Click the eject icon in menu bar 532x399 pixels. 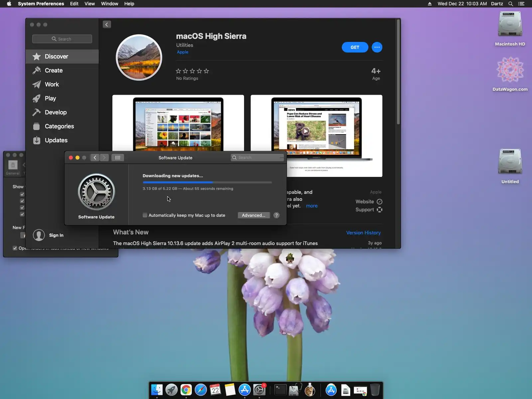(x=430, y=4)
